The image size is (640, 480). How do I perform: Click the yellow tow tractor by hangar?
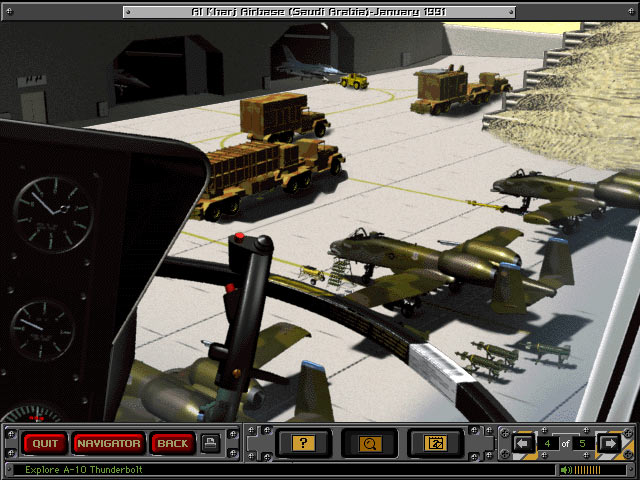click(x=353, y=79)
